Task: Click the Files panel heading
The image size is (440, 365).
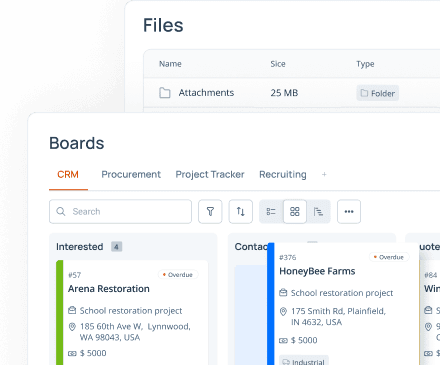Action: point(163,25)
